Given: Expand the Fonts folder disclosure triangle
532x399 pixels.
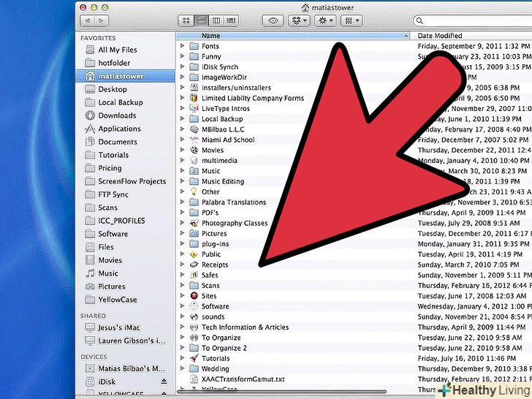Looking at the screenshot, I should point(183,46).
